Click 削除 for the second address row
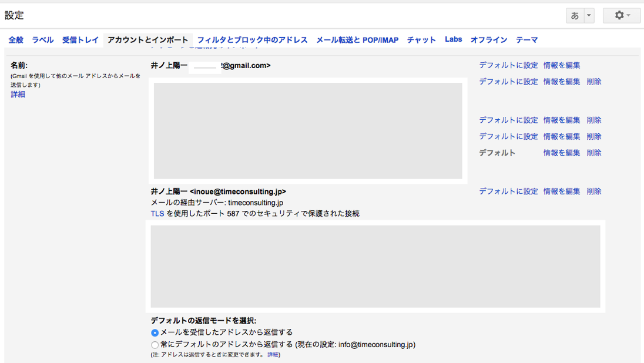Viewport: 644px width, 363px height. click(x=594, y=82)
